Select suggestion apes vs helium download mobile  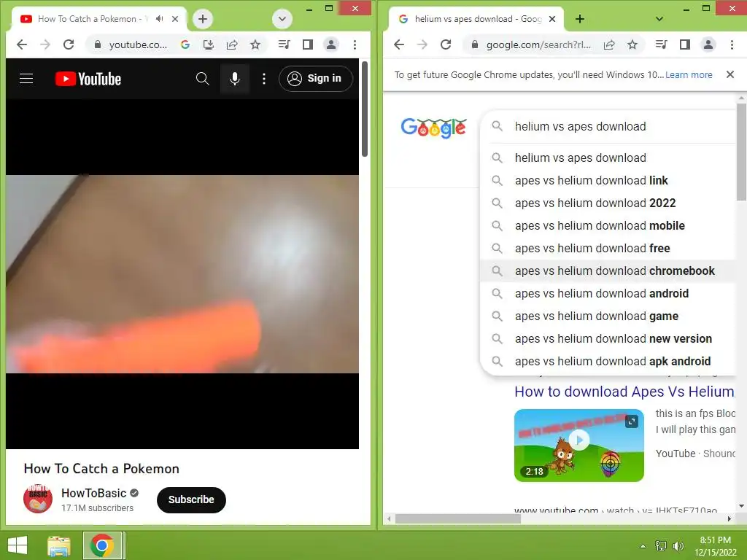coord(608,226)
